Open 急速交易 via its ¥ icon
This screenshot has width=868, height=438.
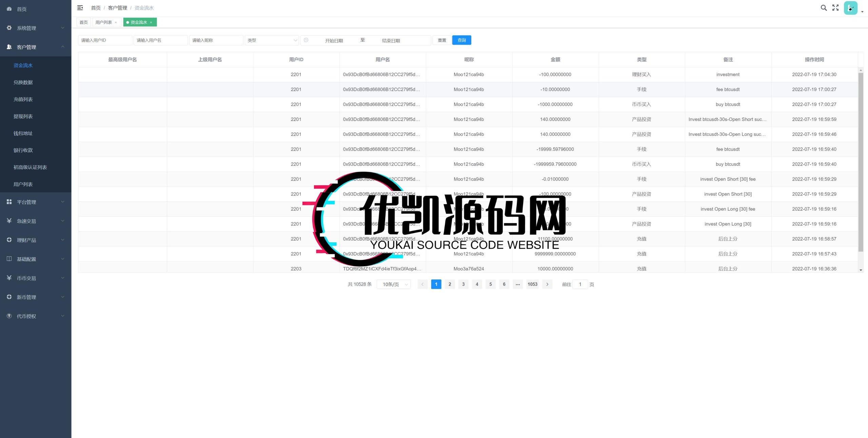coord(9,221)
